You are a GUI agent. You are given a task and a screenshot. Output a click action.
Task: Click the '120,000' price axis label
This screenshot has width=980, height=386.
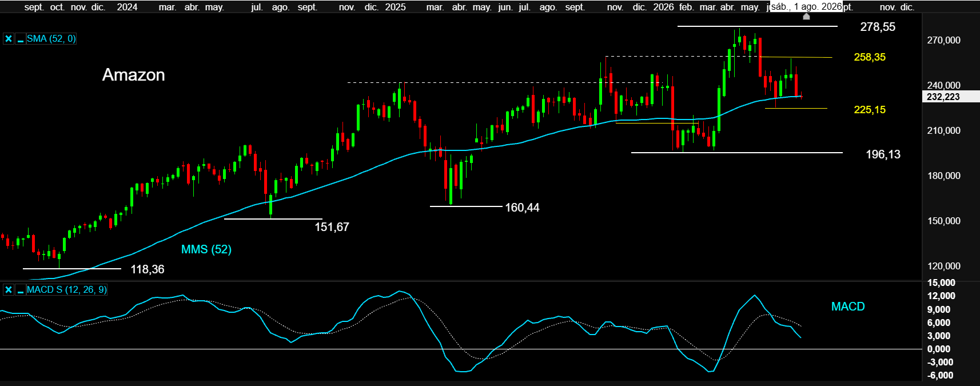[x=944, y=266]
